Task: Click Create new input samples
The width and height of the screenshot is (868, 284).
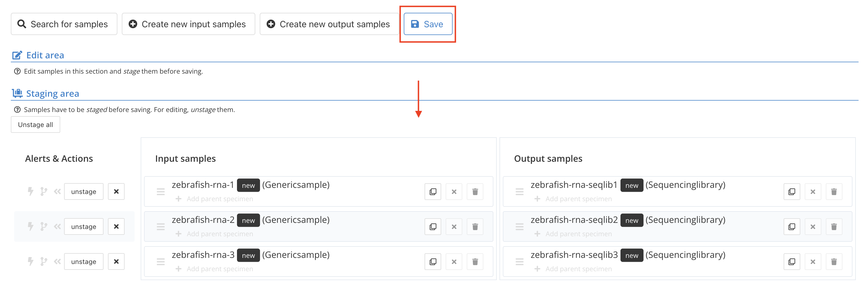Action: pyautogui.click(x=188, y=24)
